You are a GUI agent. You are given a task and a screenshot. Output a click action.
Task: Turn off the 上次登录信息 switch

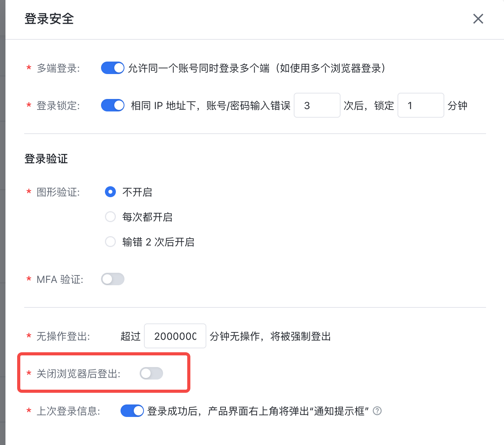pos(132,411)
